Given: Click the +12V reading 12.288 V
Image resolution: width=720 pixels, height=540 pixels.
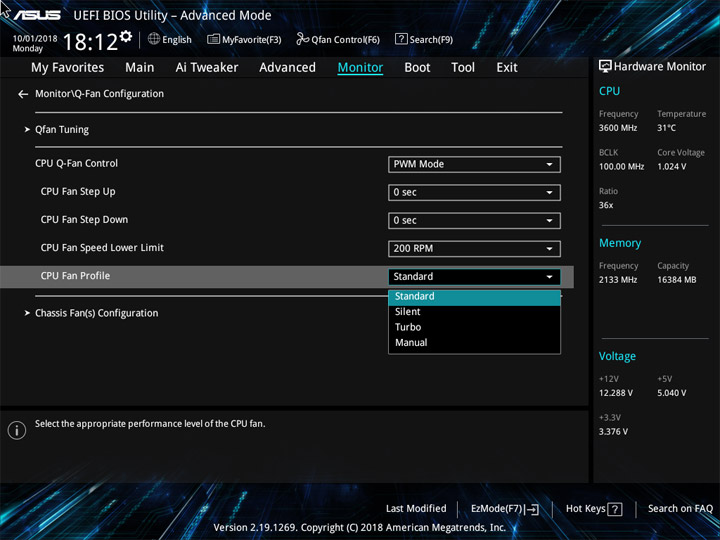Looking at the screenshot, I should [616, 393].
